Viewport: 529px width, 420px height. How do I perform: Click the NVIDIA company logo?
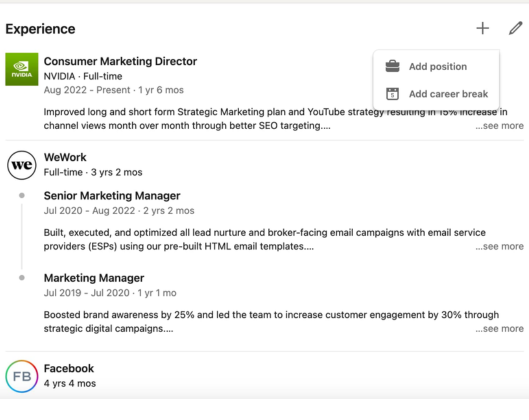pos(22,69)
